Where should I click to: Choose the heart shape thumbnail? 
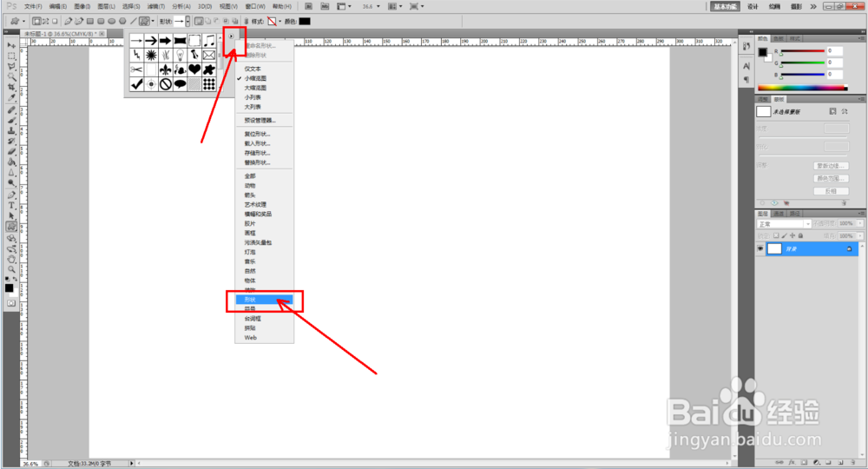pyautogui.click(x=194, y=69)
